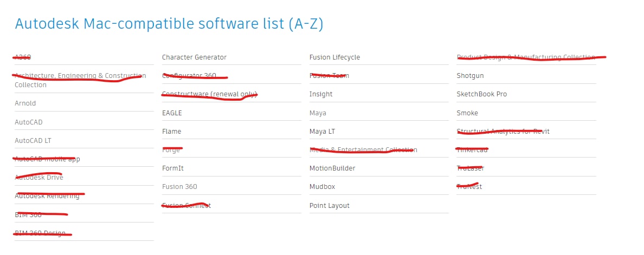This screenshot has width=644, height=255.
Task: Open the TruLaser link
Action: click(x=471, y=168)
